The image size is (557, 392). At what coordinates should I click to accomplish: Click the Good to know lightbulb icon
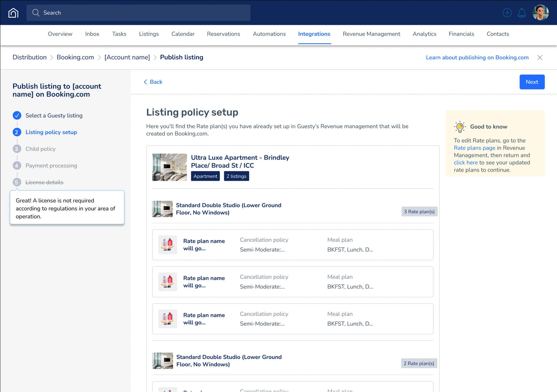click(x=460, y=126)
